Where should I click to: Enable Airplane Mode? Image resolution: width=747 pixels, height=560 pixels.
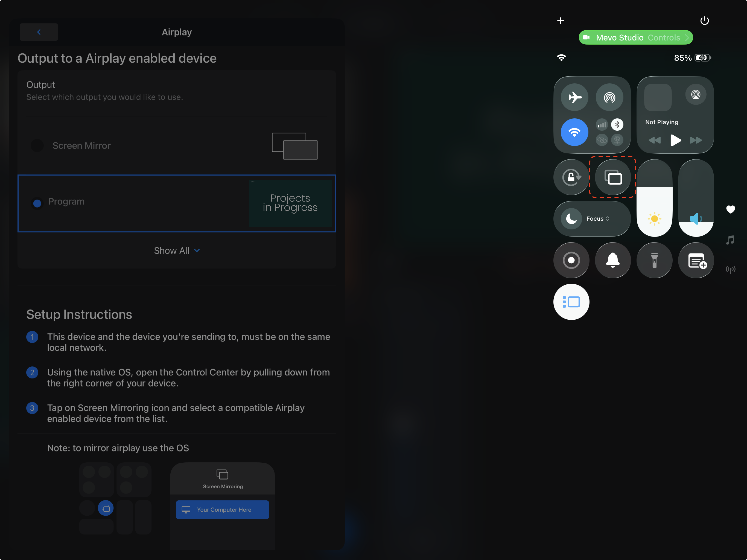tap(574, 97)
